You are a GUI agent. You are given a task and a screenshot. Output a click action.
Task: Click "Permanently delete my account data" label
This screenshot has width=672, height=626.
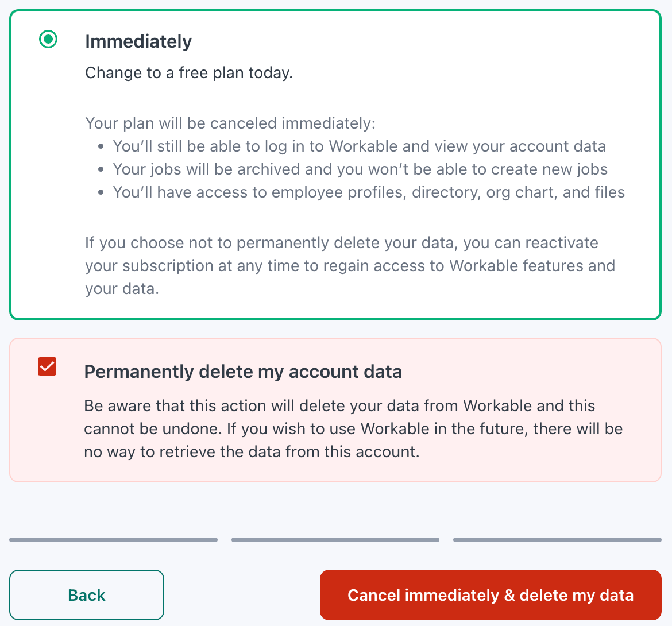click(x=243, y=372)
